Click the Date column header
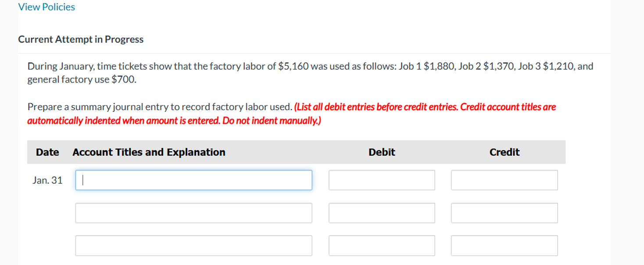This screenshot has height=265, width=644. [47, 152]
